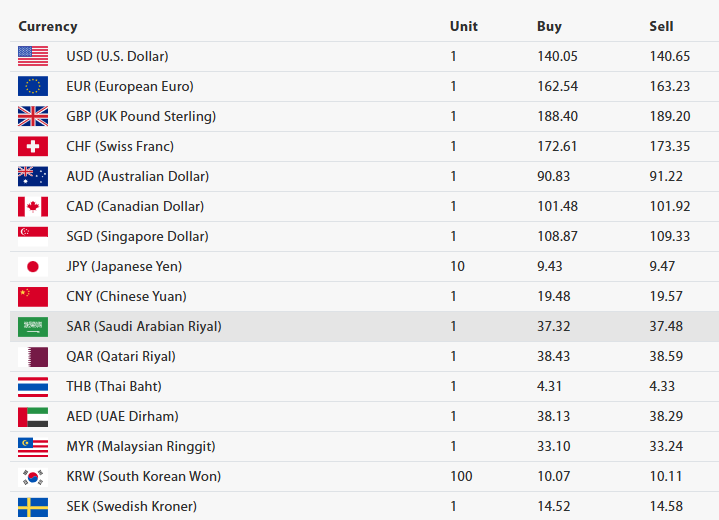Click the SGD (Singapore Dollar) label

pos(137,237)
